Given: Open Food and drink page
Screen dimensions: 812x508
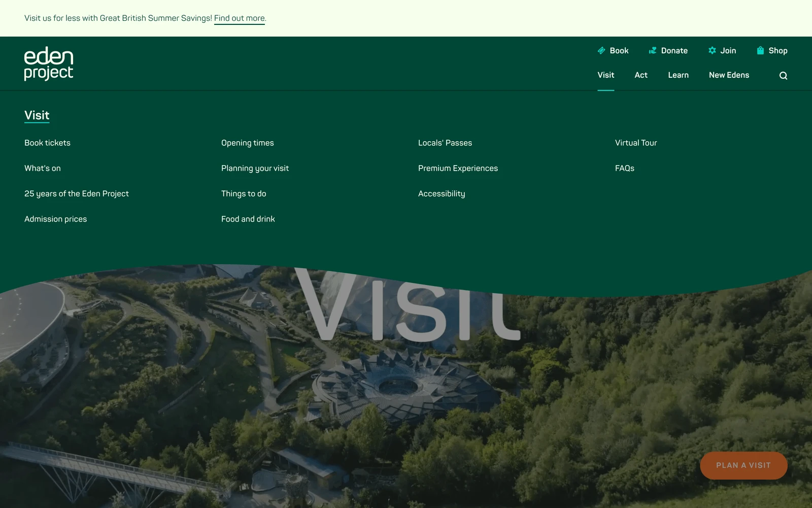Looking at the screenshot, I should click(x=248, y=219).
